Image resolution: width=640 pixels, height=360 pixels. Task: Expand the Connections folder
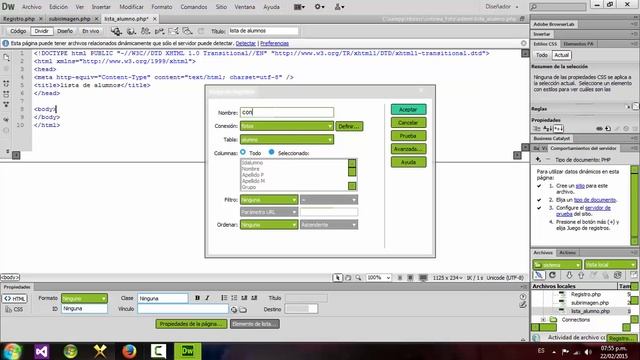pos(543,320)
